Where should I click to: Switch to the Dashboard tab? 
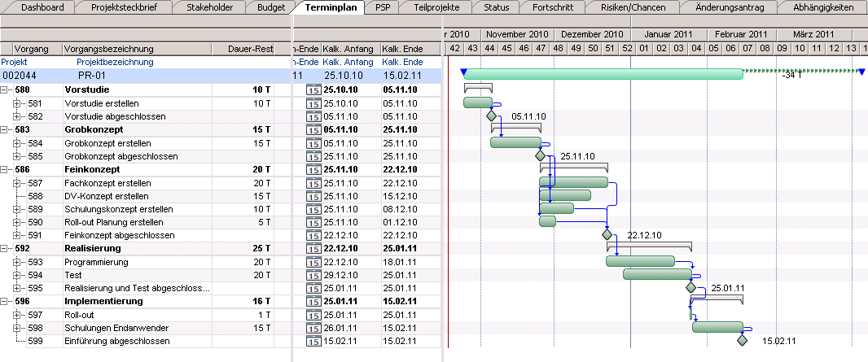point(42,7)
